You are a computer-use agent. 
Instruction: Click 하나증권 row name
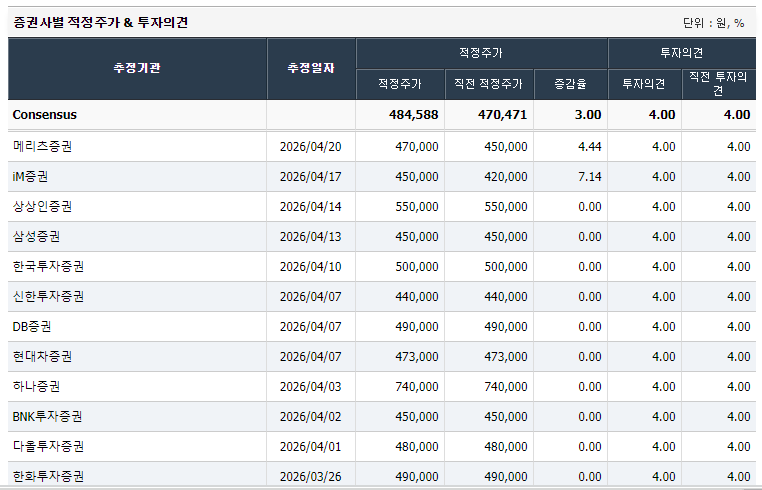(36, 386)
